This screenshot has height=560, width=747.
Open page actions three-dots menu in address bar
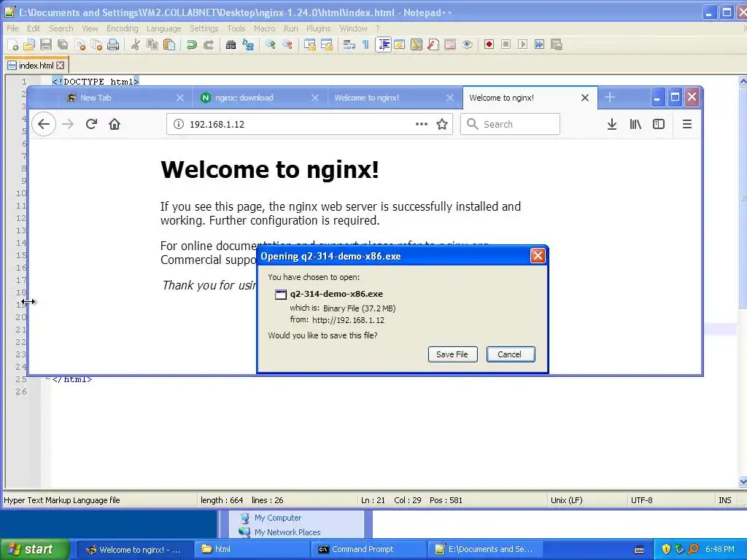coord(421,124)
